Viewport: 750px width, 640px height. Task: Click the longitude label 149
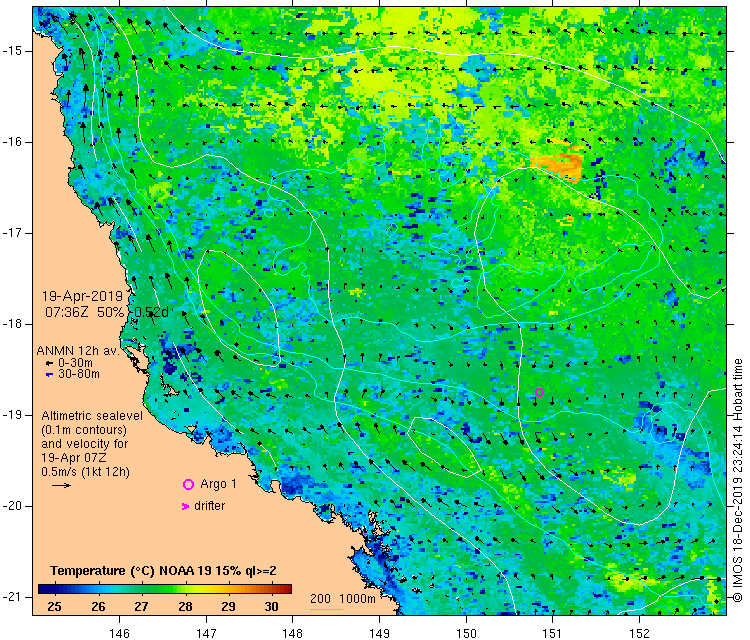pyautogui.click(x=379, y=633)
